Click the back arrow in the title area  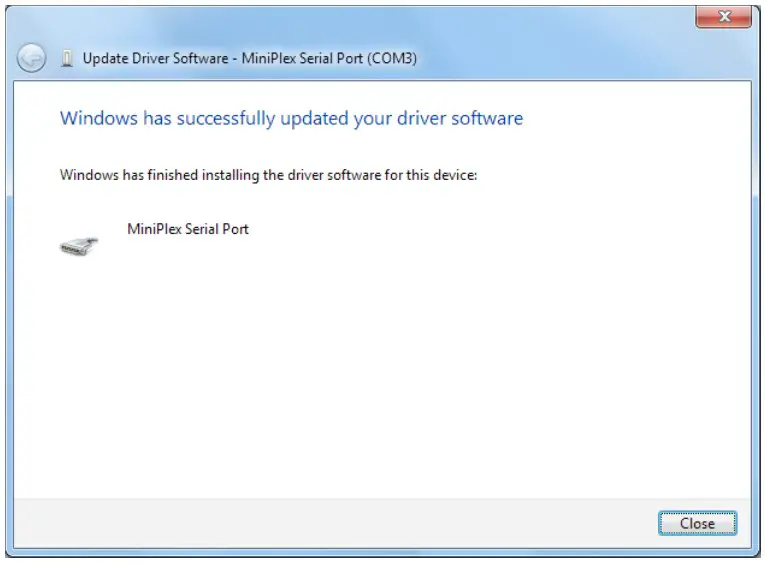click(31, 59)
